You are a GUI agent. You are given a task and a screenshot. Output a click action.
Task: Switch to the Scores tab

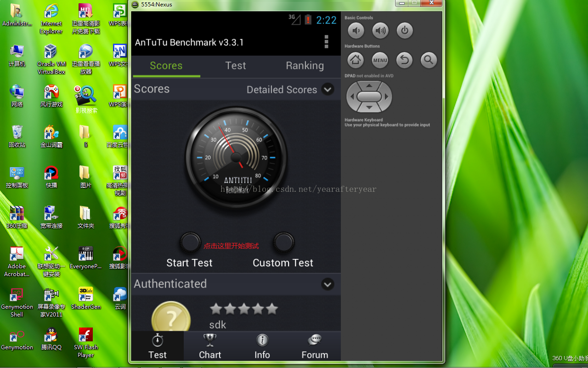[166, 66]
